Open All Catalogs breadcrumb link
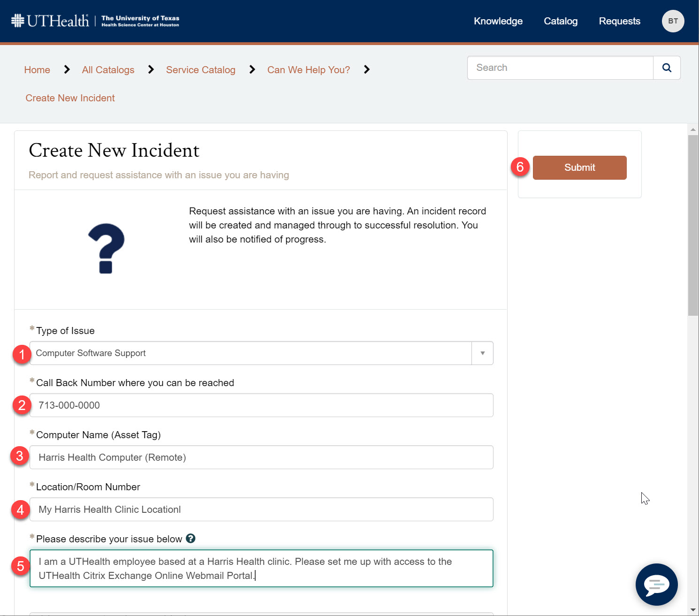 (108, 70)
